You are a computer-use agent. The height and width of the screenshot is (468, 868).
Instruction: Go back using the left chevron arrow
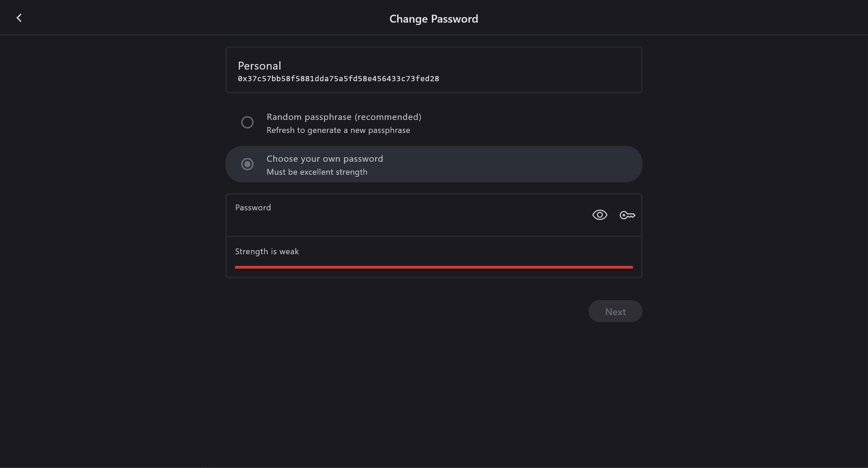point(19,18)
